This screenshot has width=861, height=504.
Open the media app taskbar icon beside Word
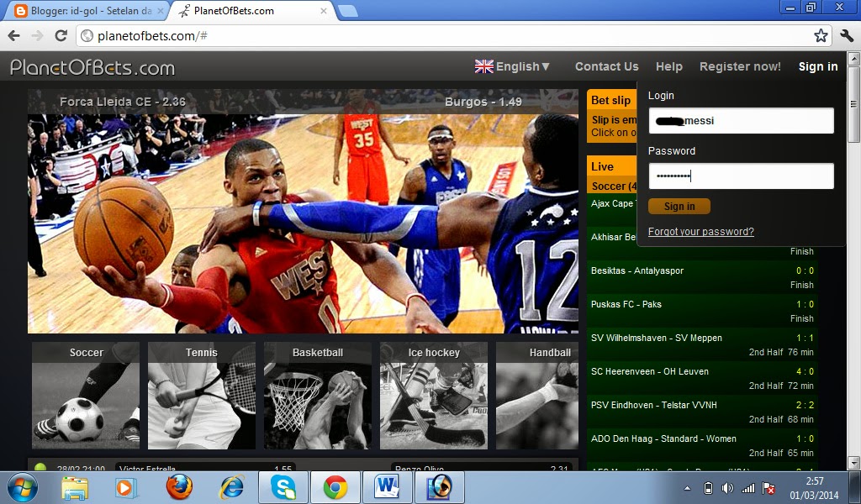tap(439, 487)
